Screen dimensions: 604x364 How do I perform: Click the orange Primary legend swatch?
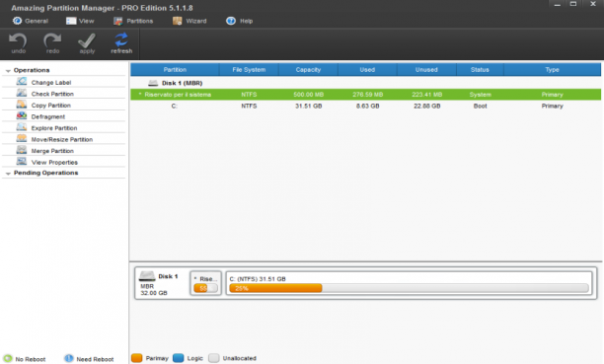(137, 358)
